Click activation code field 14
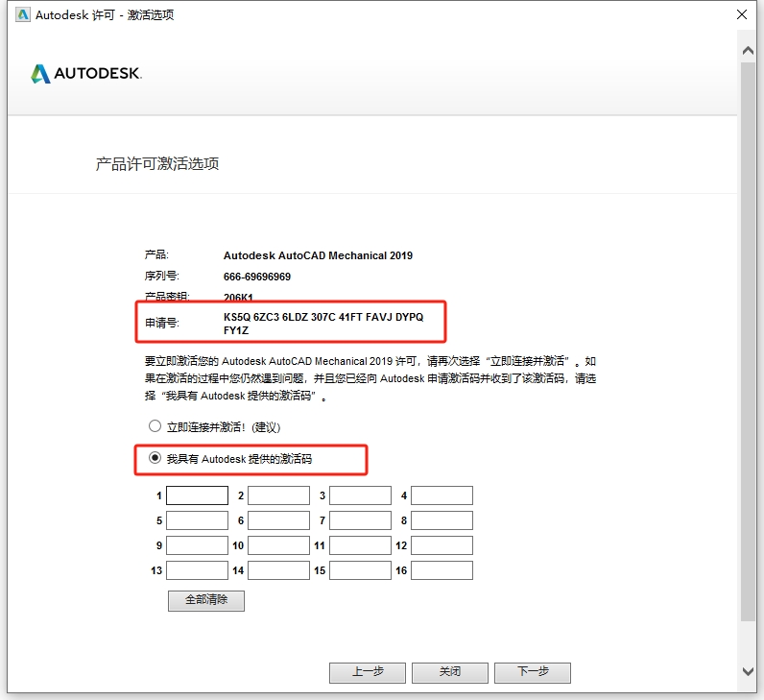 click(278, 570)
